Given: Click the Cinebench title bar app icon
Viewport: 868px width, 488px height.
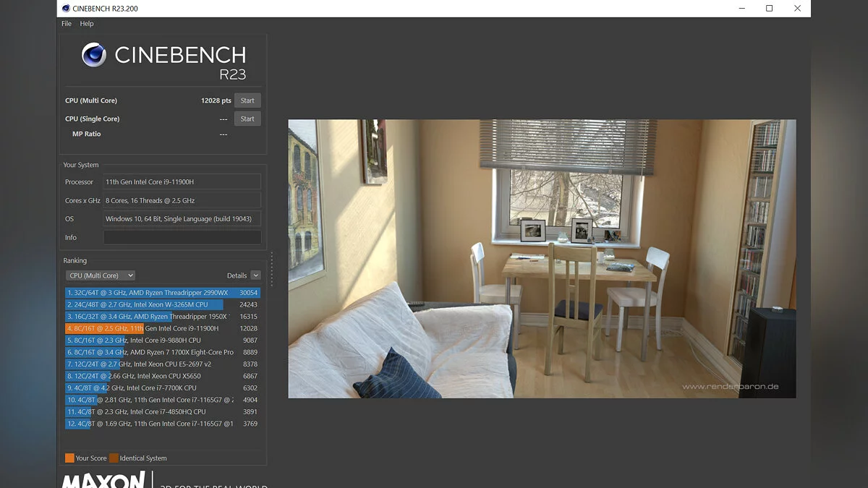Looking at the screenshot, I should (66, 9).
